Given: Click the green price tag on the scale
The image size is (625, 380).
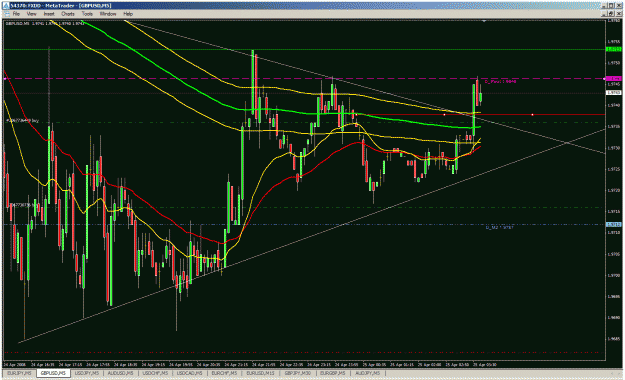Looking at the screenshot, I should click(613, 49).
